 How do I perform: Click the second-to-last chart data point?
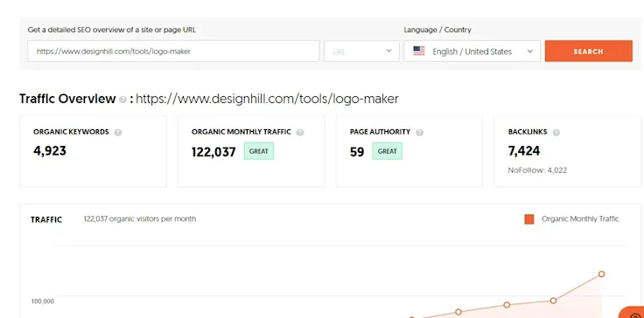coord(553,301)
